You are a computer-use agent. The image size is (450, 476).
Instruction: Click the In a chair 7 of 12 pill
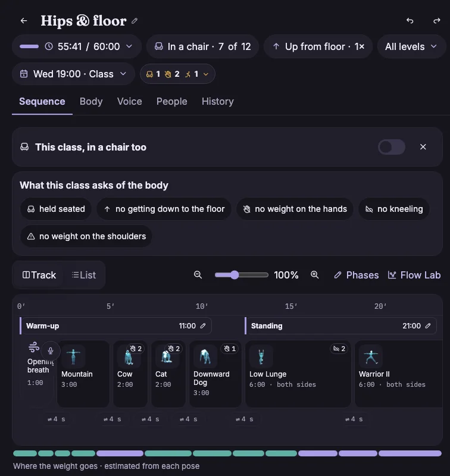click(x=202, y=46)
